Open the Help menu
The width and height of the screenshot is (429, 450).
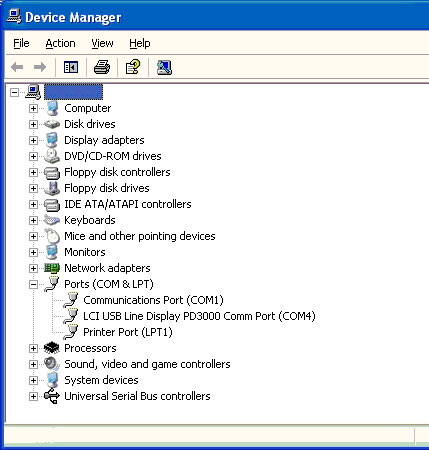140,43
